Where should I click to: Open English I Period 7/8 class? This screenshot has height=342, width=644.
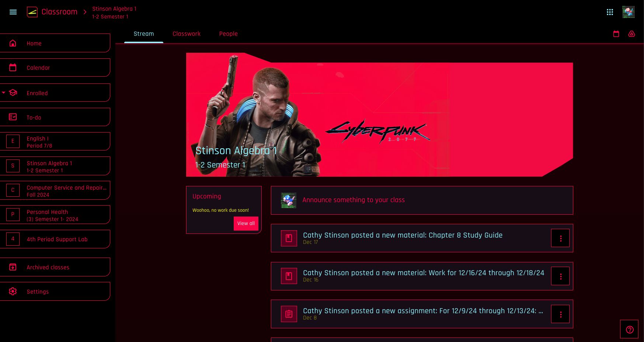click(x=55, y=141)
